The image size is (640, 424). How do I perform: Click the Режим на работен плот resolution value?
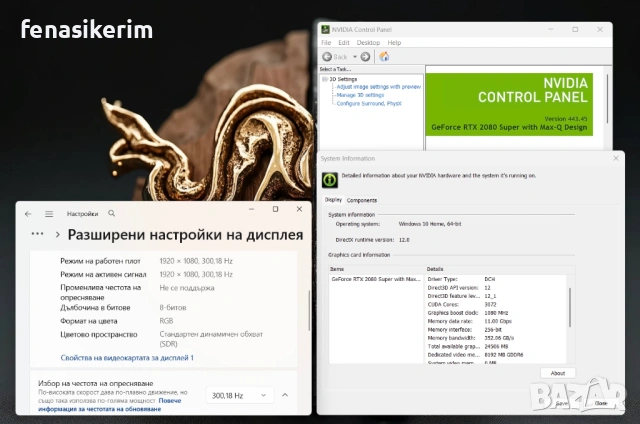click(x=196, y=261)
